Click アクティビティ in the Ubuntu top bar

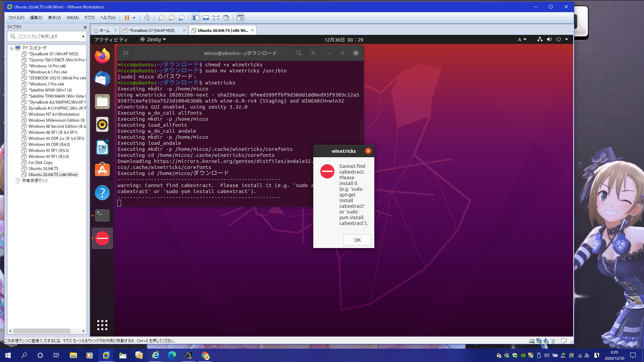click(x=111, y=40)
